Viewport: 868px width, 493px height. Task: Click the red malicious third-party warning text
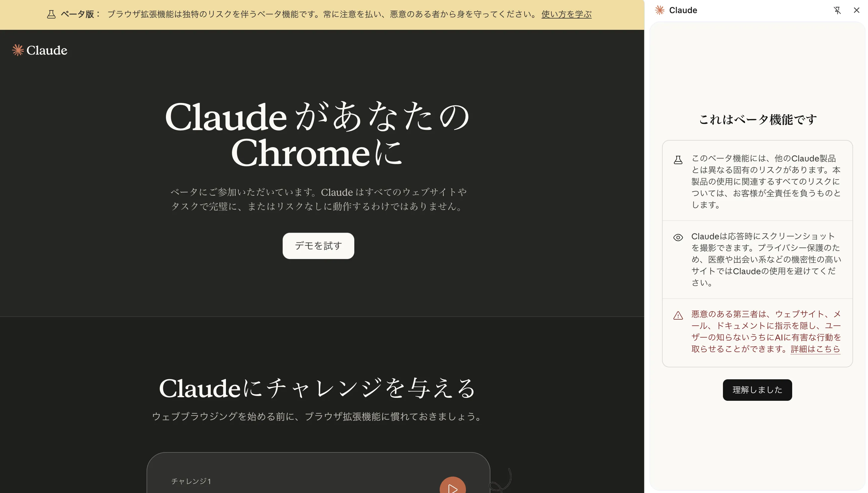(x=765, y=331)
